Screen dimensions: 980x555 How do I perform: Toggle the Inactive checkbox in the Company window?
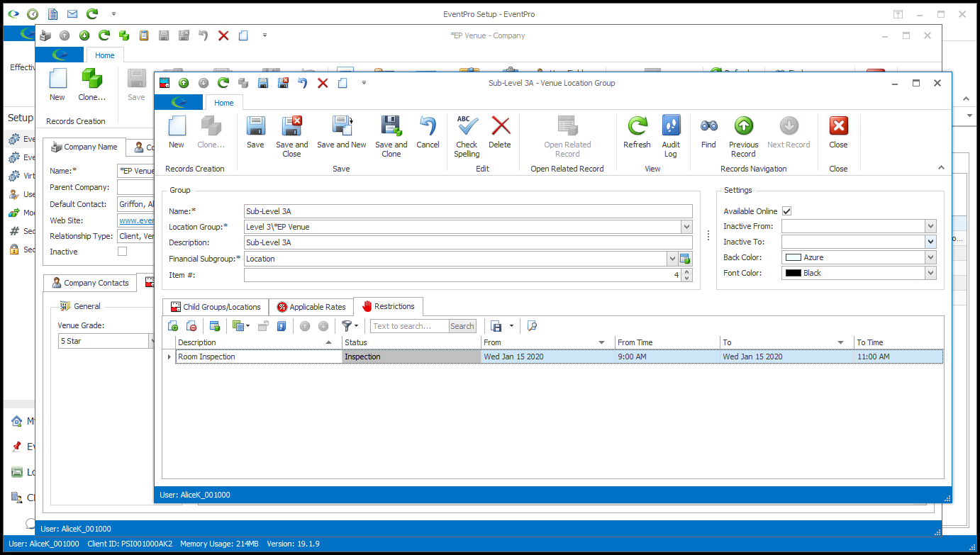point(122,252)
